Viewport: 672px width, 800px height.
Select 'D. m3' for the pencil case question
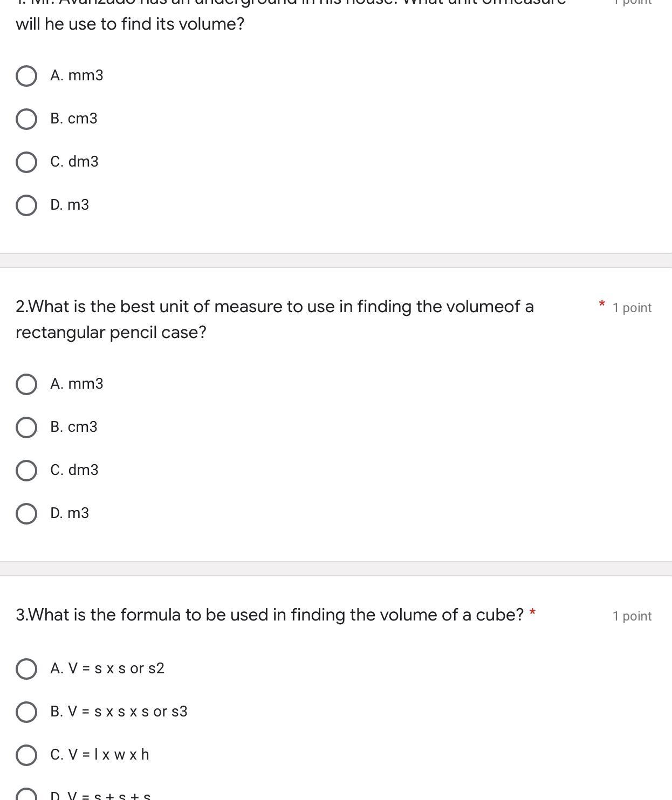(x=26, y=514)
